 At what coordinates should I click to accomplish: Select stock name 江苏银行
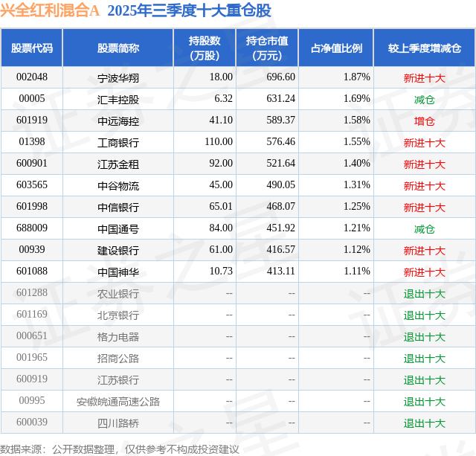118,380
